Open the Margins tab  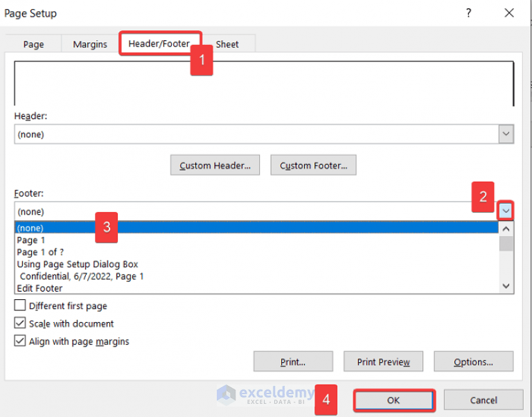point(90,44)
